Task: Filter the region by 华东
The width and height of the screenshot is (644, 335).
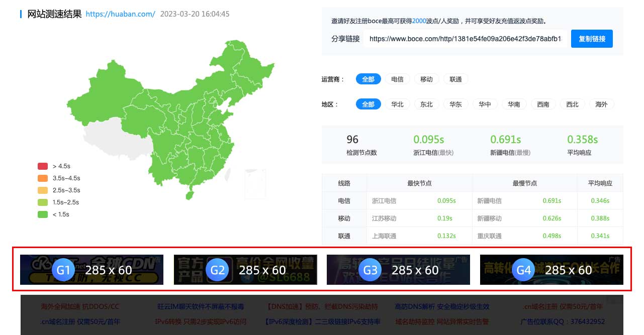Action: (x=455, y=104)
